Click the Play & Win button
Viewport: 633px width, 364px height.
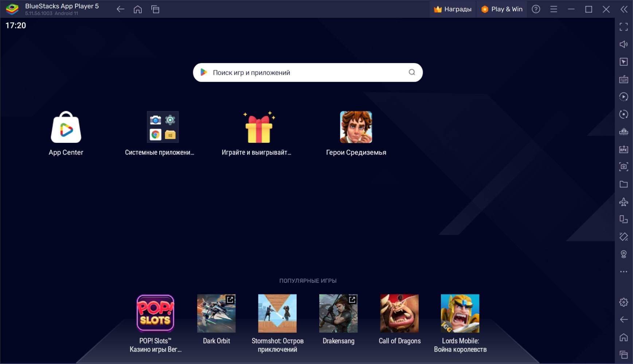pyautogui.click(x=502, y=9)
